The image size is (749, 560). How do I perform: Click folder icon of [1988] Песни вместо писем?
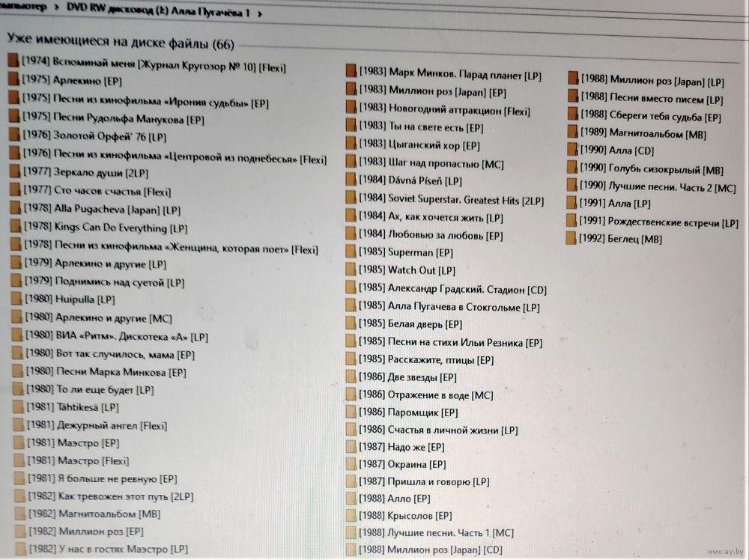click(573, 96)
